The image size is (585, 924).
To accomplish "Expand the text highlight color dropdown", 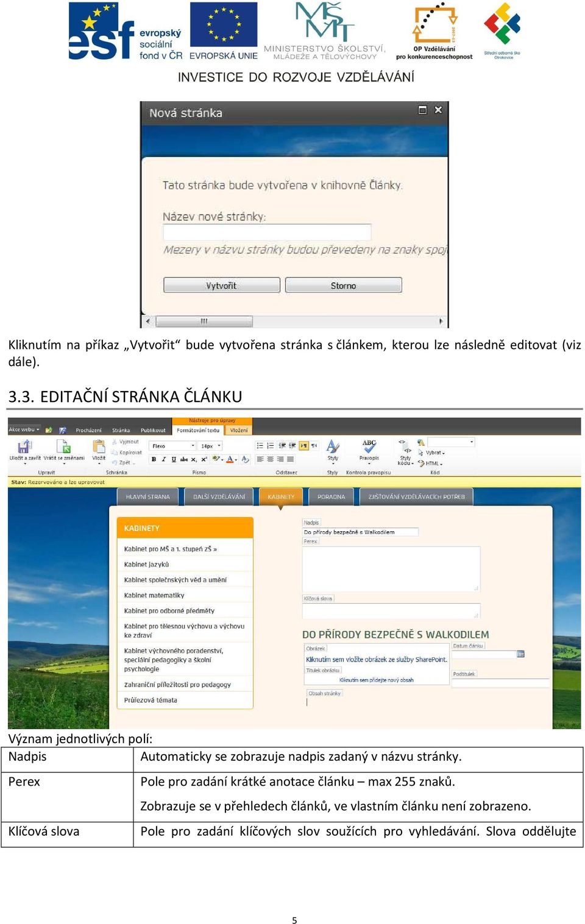I will tap(222, 460).
